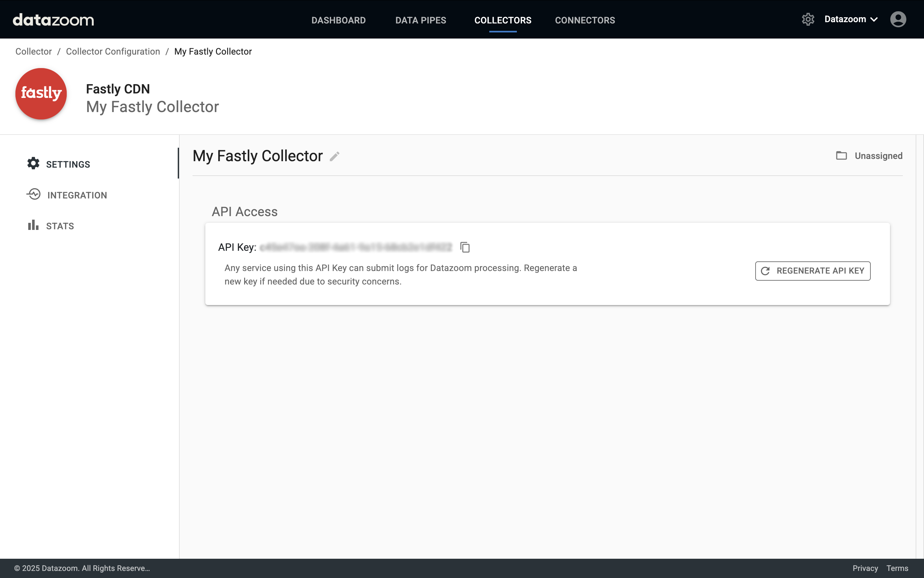Click the Unassigned folder icon
This screenshot has width=924, height=578.
(842, 156)
